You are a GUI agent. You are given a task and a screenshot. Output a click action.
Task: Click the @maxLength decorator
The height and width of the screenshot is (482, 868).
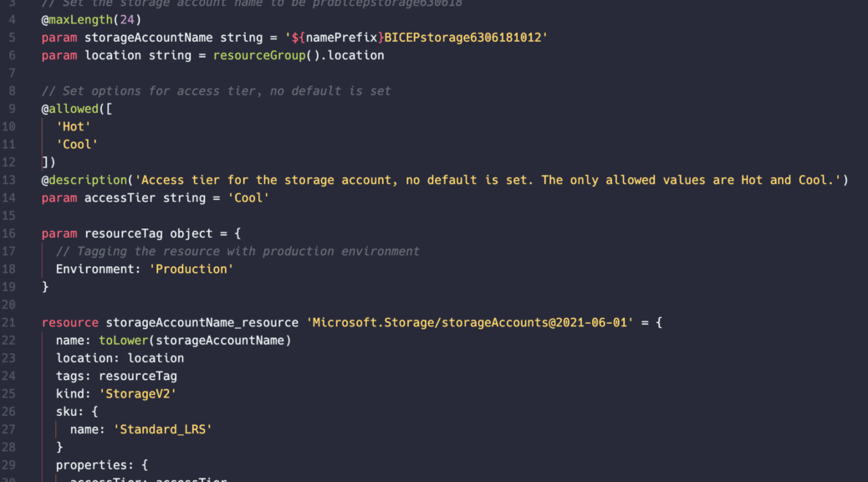[x=77, y=20]
